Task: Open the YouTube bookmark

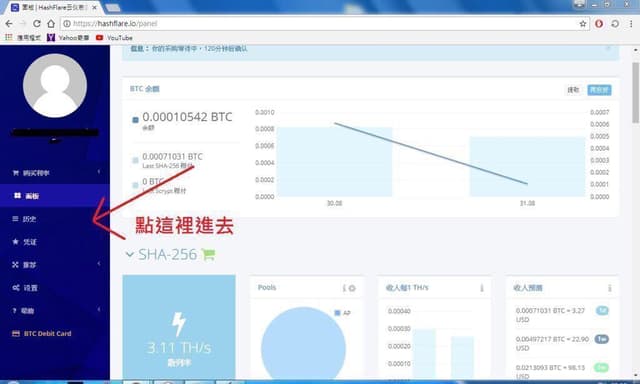Action: coord(114,38)
